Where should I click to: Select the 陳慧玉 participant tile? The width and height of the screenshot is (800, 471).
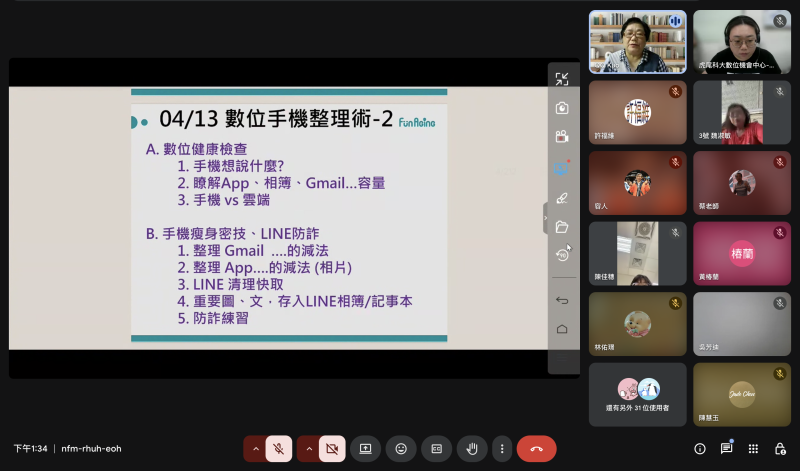click(x=742, y=394)
